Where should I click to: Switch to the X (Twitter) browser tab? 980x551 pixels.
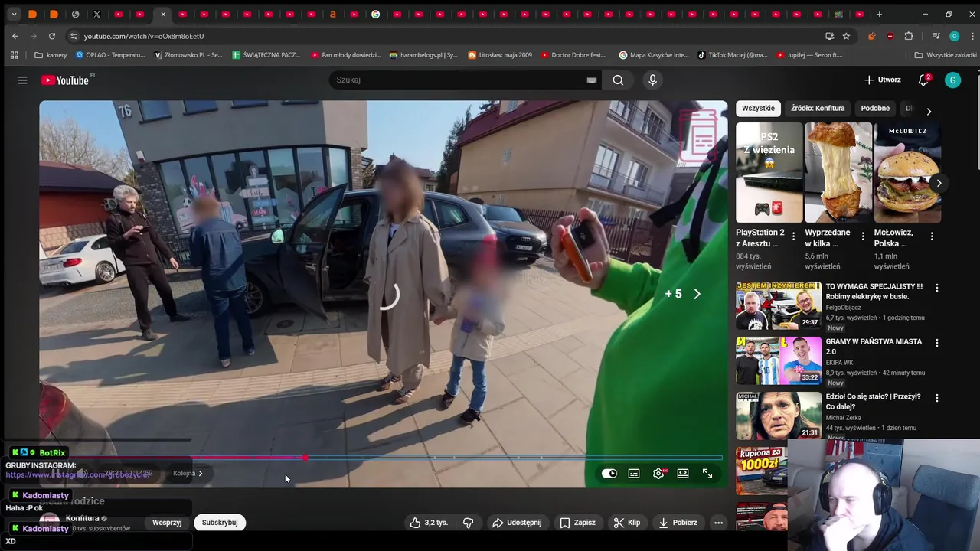coord(96,14)
